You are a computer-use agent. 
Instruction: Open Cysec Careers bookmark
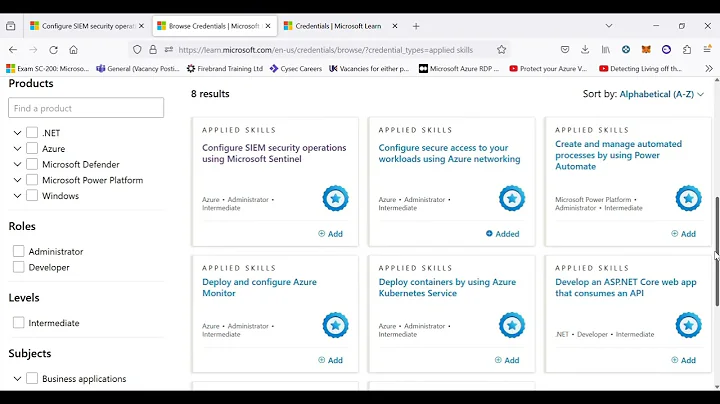coord(296,68)
